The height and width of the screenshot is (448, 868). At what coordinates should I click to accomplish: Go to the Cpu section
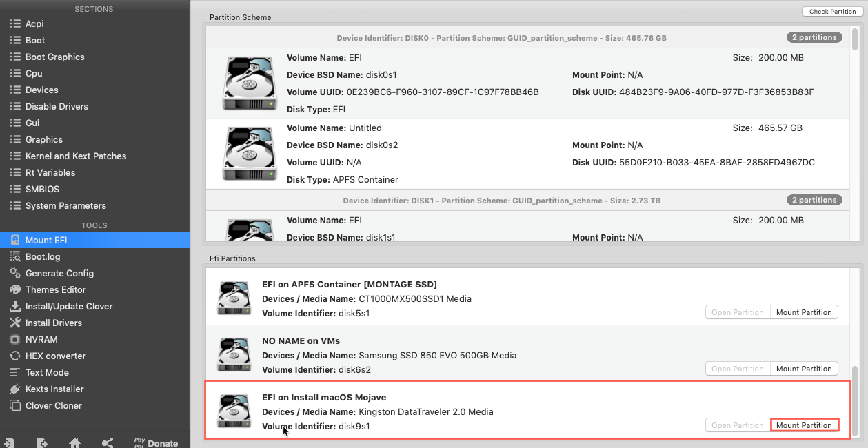94,73
